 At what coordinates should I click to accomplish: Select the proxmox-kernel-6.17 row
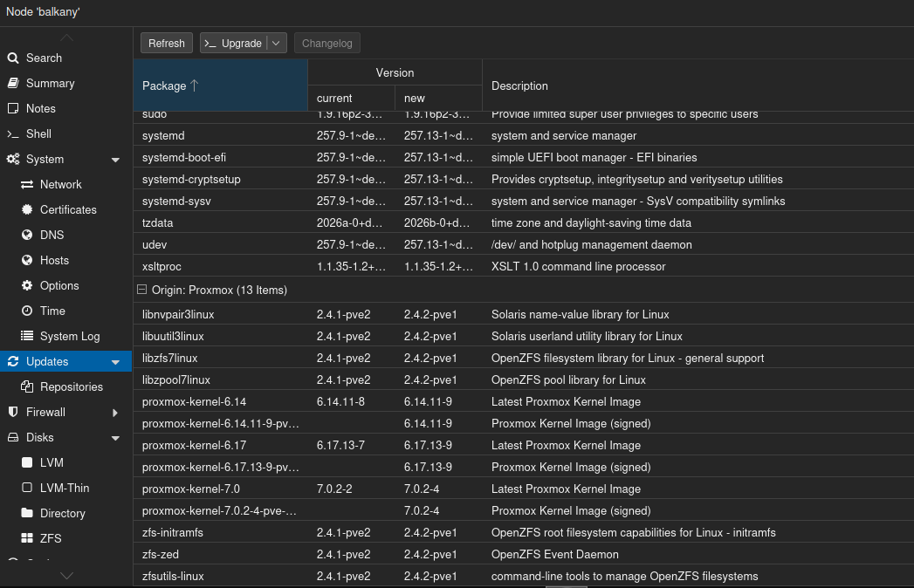pos(524,445)
